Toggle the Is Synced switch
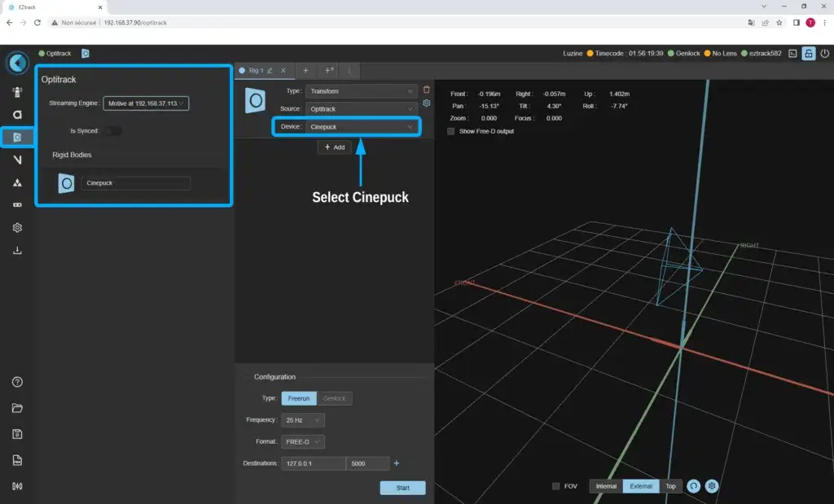834x504 pixels. 112,130
